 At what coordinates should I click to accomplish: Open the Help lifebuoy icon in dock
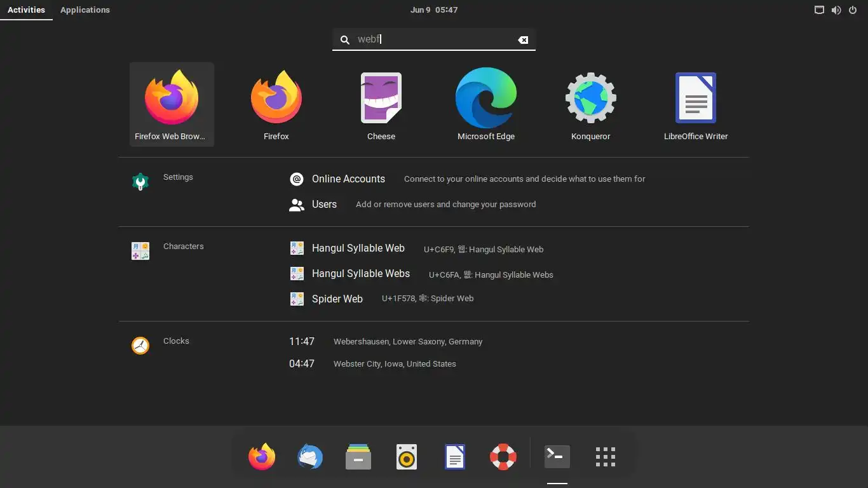tap(503, 457)
